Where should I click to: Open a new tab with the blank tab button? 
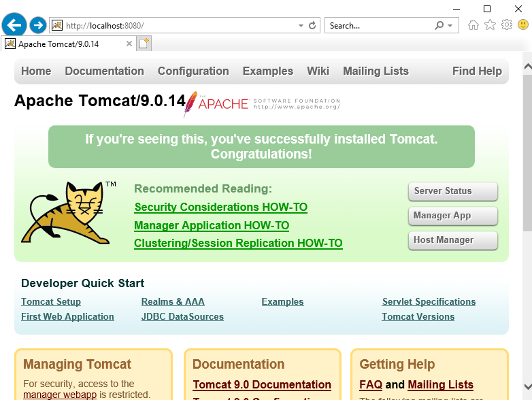[x=144, y=44]
